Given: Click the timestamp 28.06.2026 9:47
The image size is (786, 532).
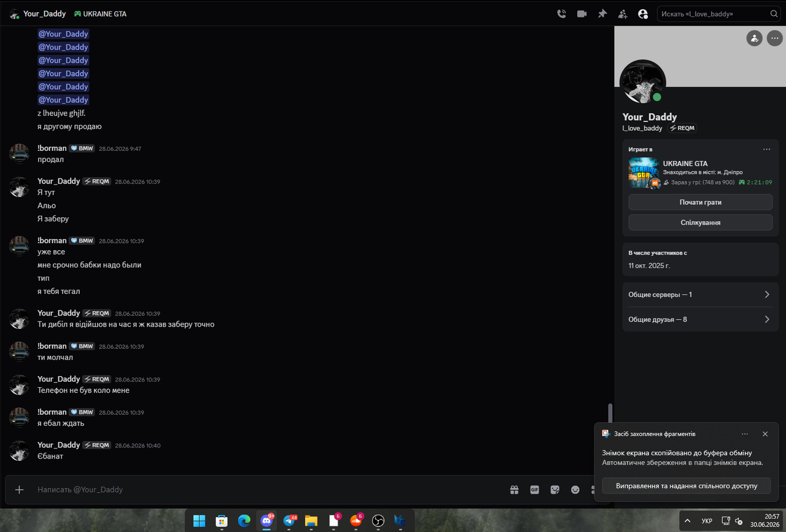Looking at the screenshot, I should click(120, 148).
